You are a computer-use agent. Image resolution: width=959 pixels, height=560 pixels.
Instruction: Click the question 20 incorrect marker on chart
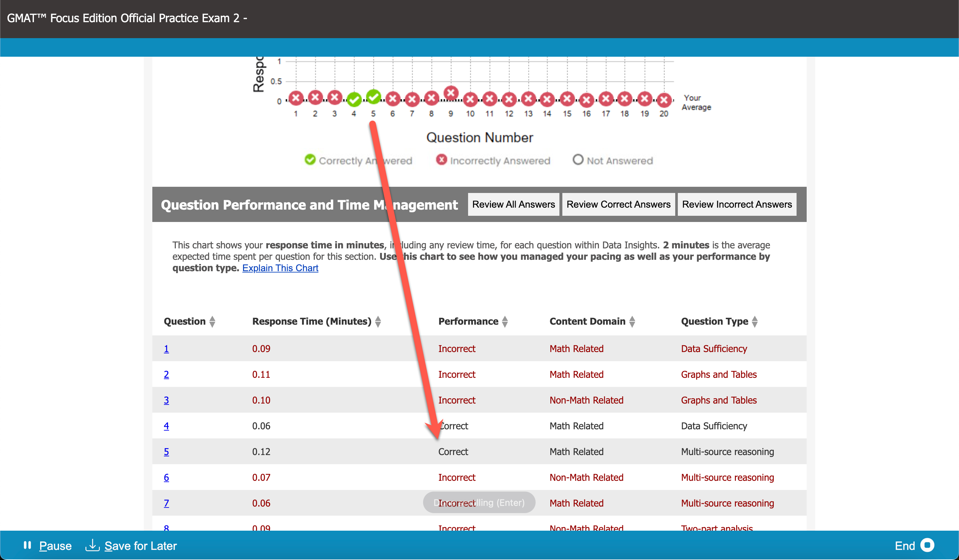point(664,100)
